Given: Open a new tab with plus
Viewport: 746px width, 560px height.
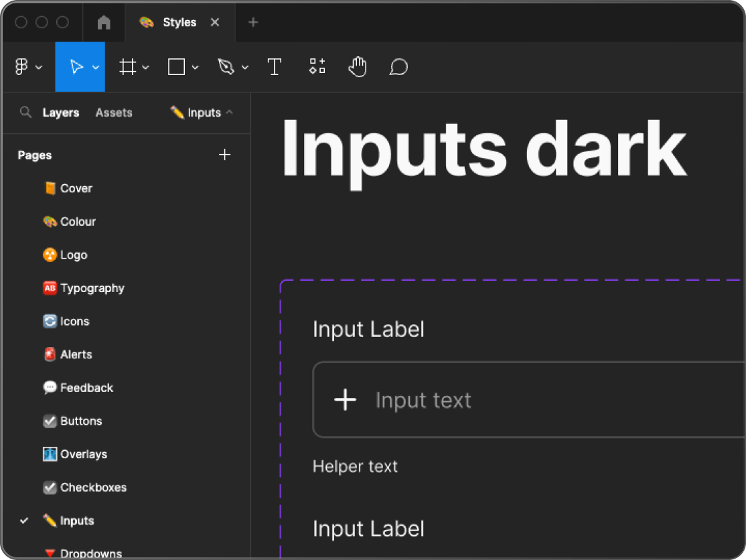Looking at the screenshot, I should [x=253, y=23].
